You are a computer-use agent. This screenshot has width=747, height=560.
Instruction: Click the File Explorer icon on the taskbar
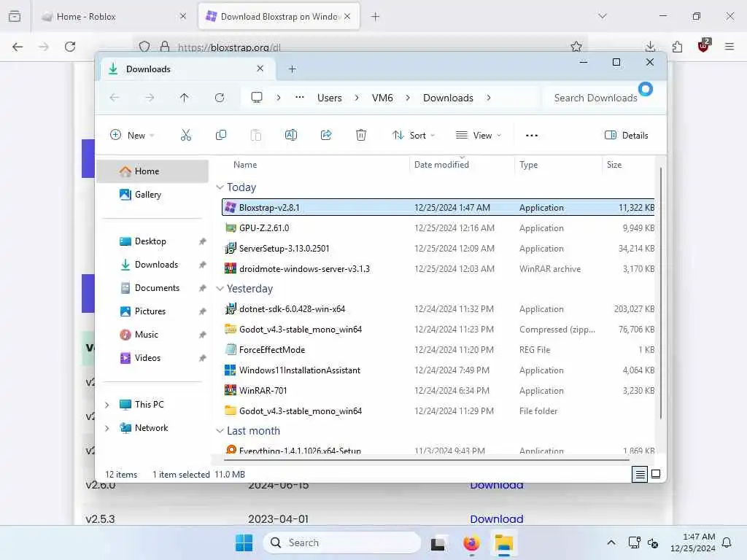504,542
